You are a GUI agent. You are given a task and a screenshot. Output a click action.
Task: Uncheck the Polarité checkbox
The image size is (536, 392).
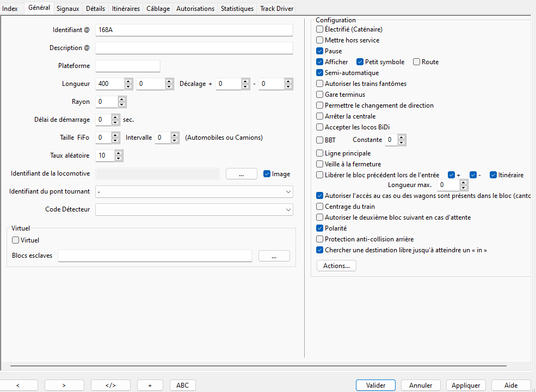pyautogui.click(x=319, y=228)
